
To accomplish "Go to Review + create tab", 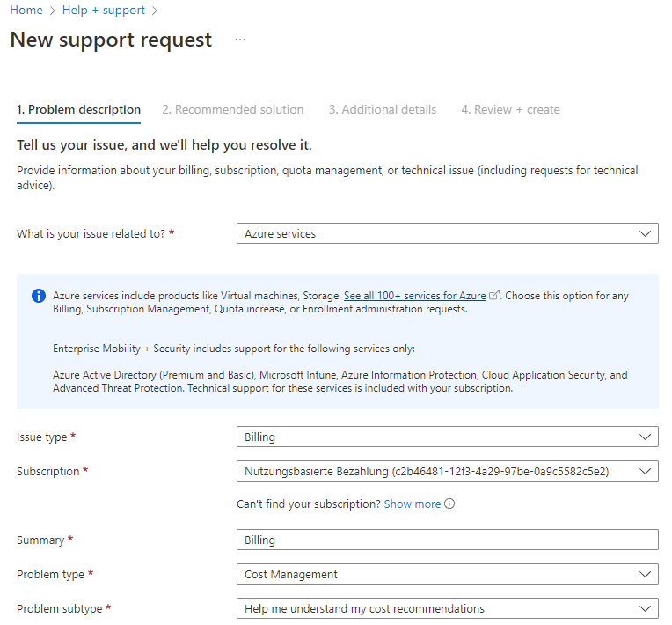I will pyautogui.click(x=510, y=110).
